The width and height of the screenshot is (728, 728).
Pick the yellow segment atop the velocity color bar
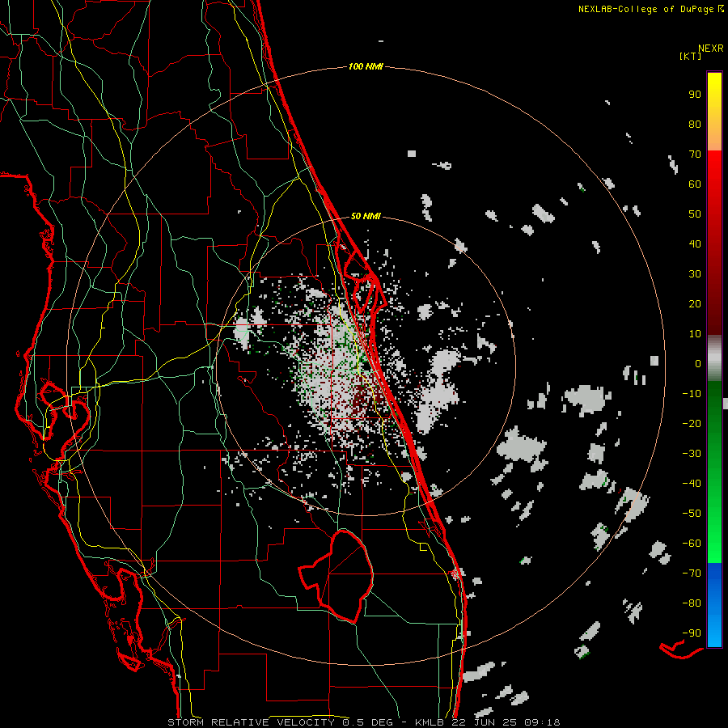[714, 111]
